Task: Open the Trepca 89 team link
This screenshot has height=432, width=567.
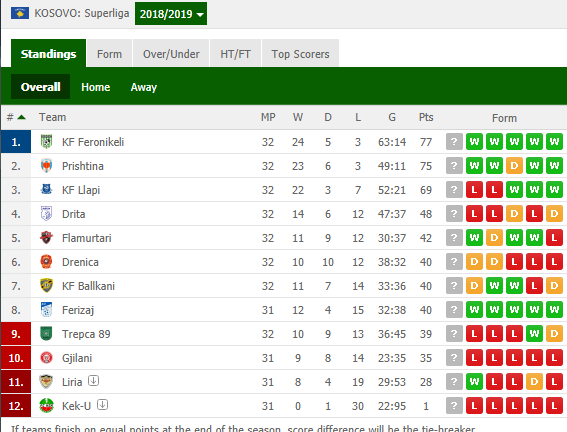Action: pyautogui.click(x=86, y=334)
